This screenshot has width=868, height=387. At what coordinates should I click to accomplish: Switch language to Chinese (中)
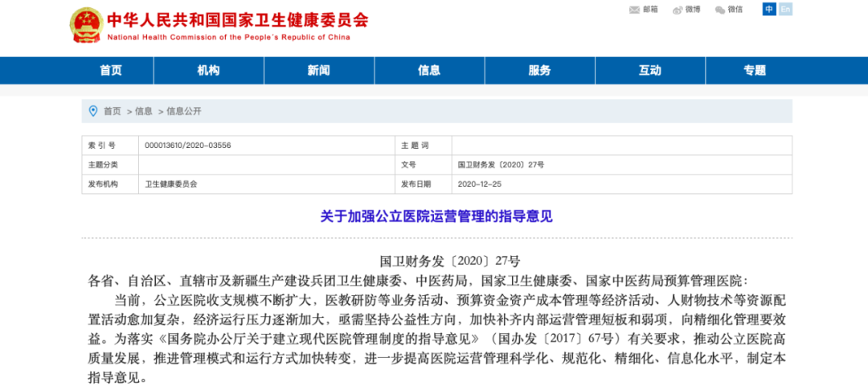(769, 10)
